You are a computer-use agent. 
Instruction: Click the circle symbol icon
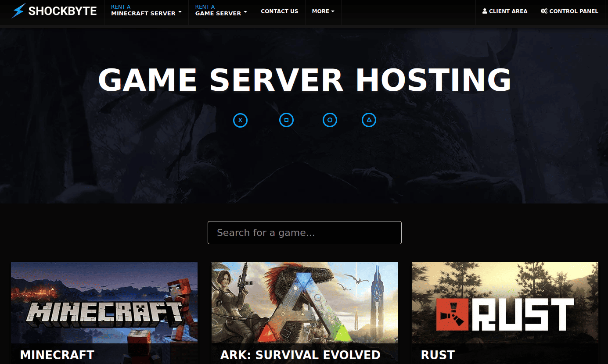(330, 120)
